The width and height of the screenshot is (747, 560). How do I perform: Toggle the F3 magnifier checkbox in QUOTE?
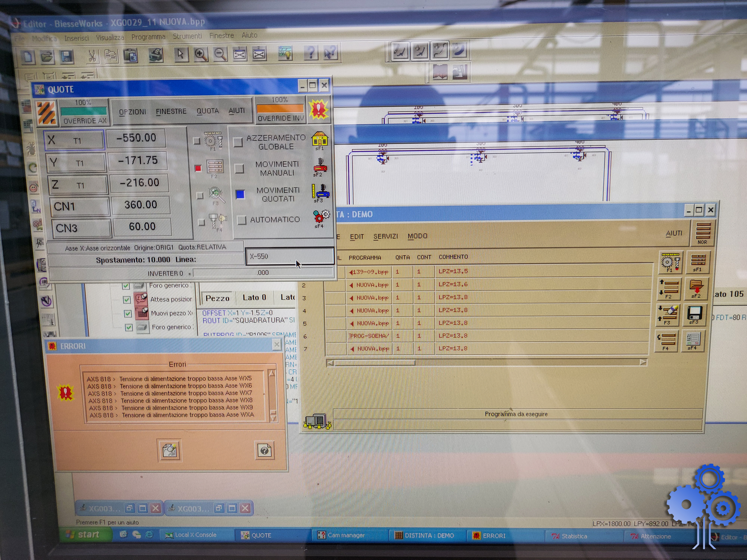pyautogui.click(x=200, y=195)
